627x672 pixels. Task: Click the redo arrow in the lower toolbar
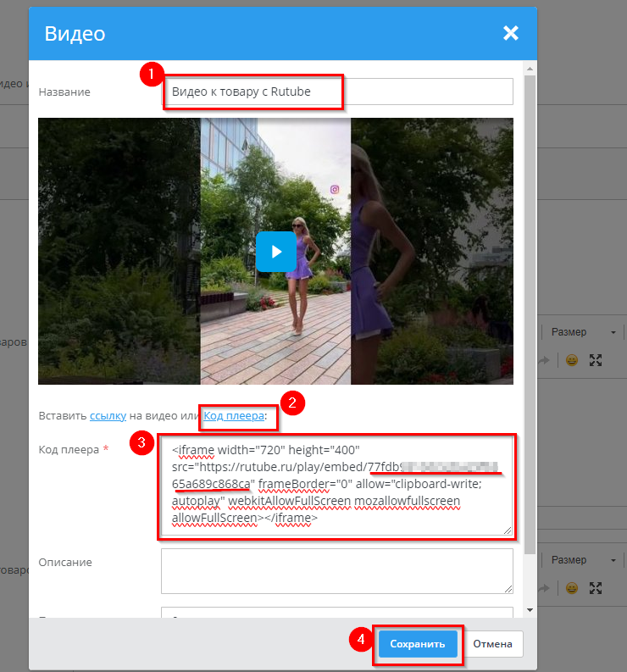click(545, 588)
